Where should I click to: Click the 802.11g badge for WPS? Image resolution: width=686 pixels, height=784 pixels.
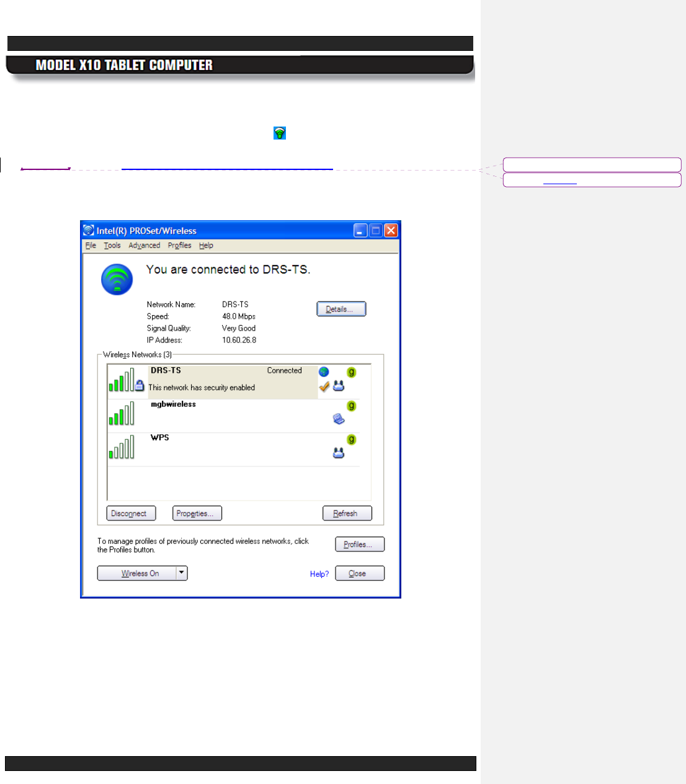352,439
